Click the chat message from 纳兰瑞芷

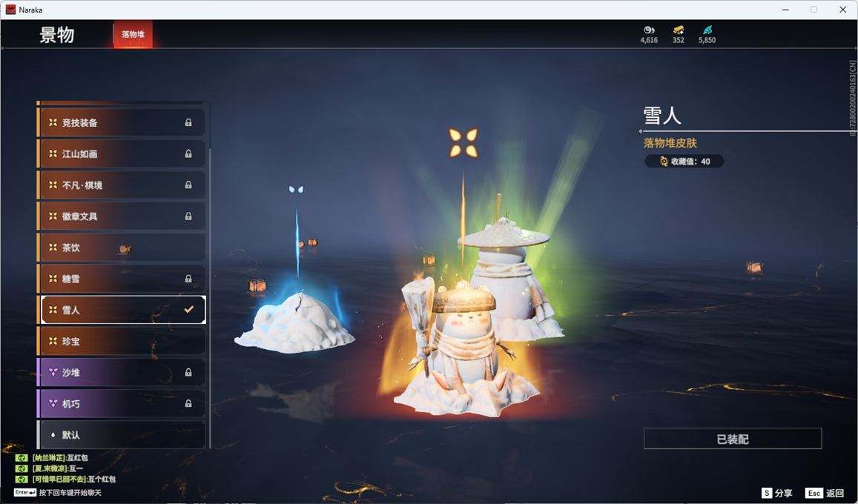[x=52, y=457]
